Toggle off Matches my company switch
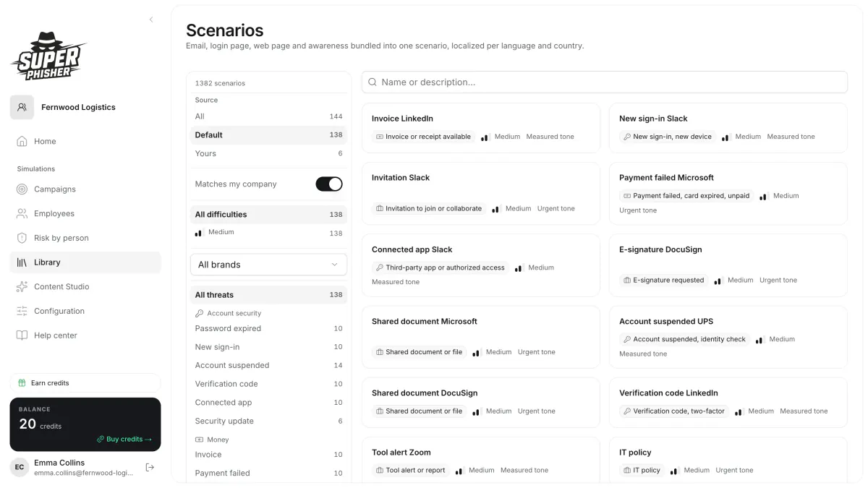The height and width of the screenshot is (488, 868). tap(329, 184)
